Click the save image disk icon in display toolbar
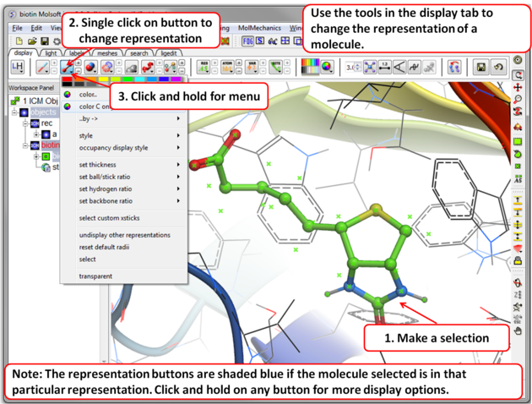The width and height of the screenshot is (532, 404). point(480,67)
